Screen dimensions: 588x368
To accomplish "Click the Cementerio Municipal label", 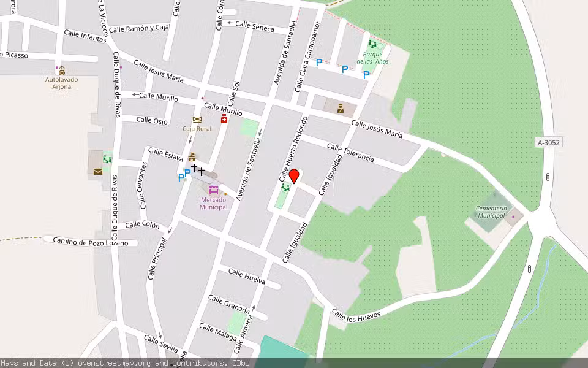I will tap(491, 212).
